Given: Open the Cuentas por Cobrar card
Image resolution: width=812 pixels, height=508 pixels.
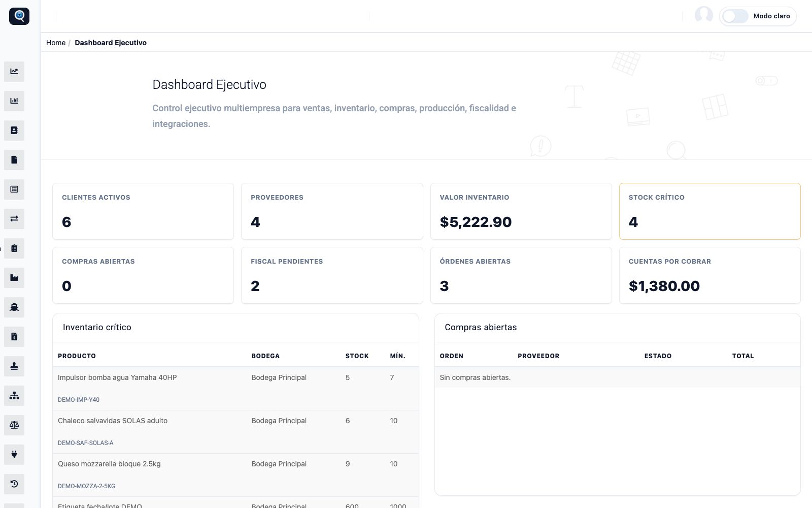Looking at the screenshot, I should tap(710, 275).
